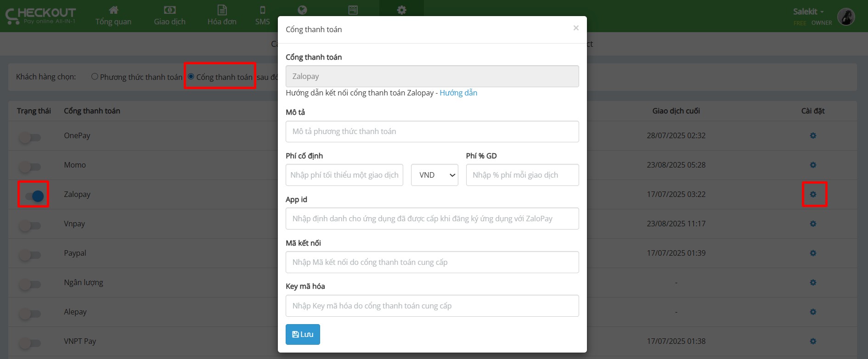Open settings gear for Zalopay row
Screen dimensions: 868x359
click(x=813, y=194)
